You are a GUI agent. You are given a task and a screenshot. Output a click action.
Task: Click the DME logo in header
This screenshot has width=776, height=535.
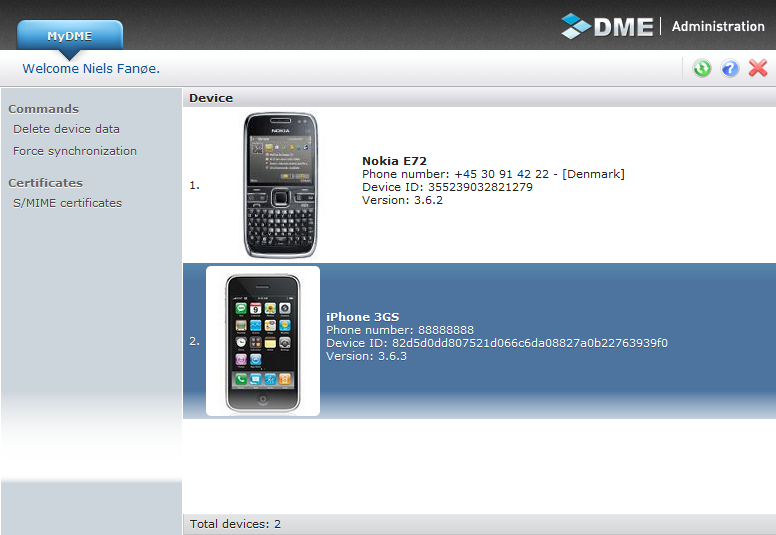(608, 26)
